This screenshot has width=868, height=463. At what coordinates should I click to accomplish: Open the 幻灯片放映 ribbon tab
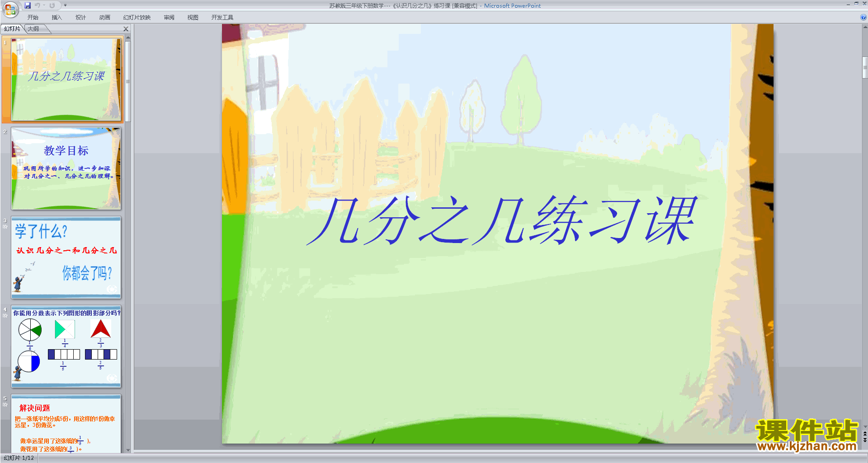click(137, 18)
